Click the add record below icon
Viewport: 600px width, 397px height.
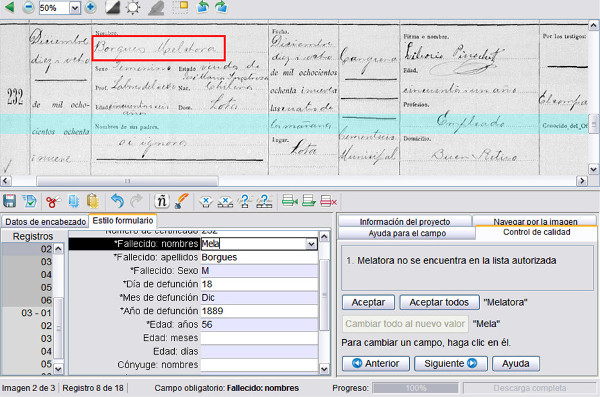(x=308, y=201)
